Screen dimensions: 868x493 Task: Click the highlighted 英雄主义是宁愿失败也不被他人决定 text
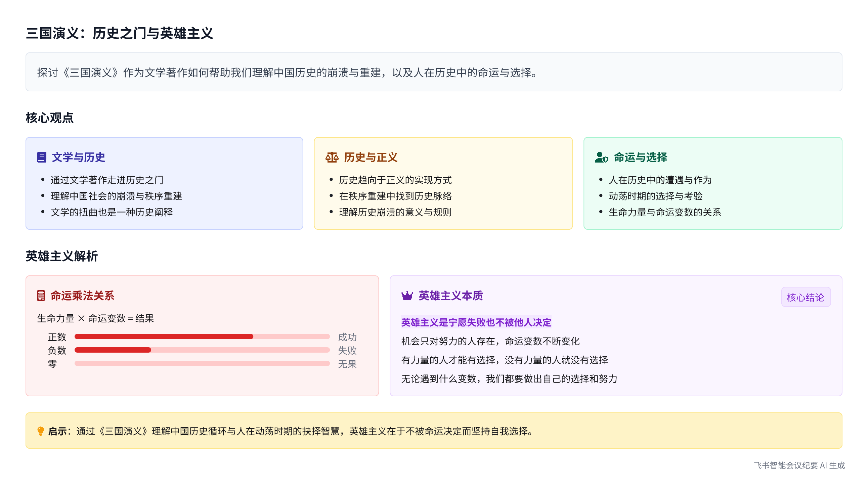tap(476, 322)
